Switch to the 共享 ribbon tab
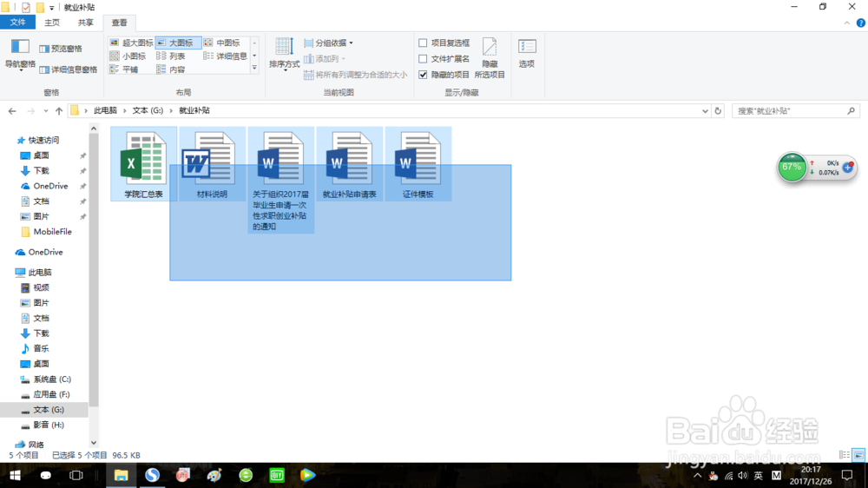This screenshot has width=868, height=488. tap(85, 23)
